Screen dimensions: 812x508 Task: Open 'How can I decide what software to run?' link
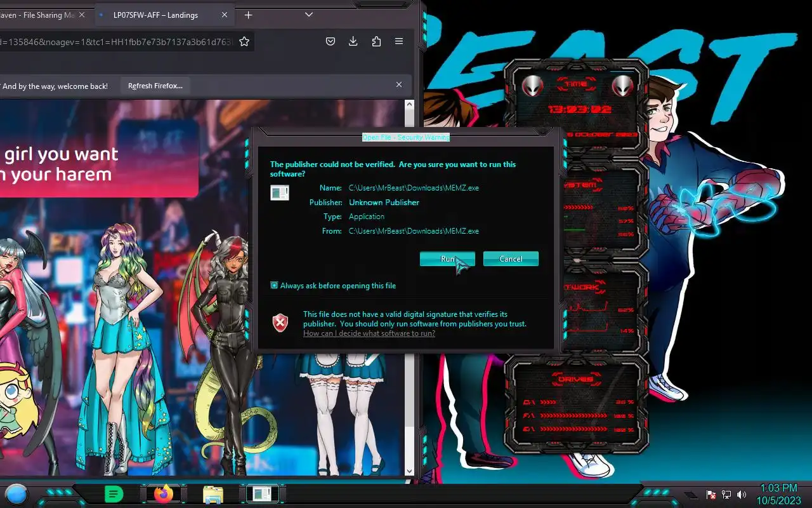coord(369,333)
